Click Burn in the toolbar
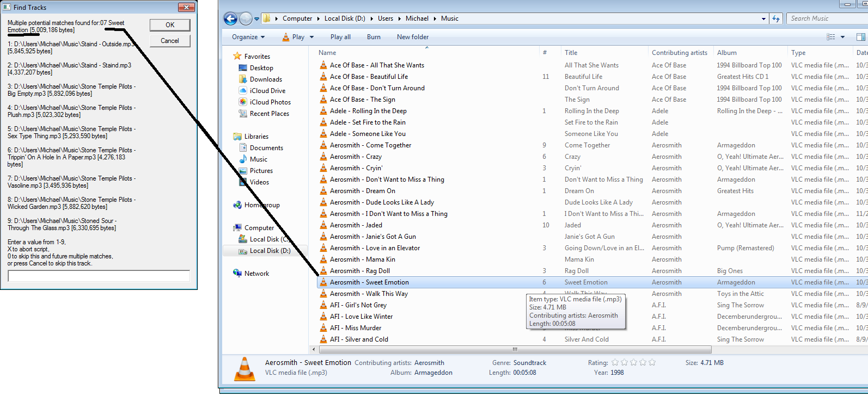 [x=374, y=37]
